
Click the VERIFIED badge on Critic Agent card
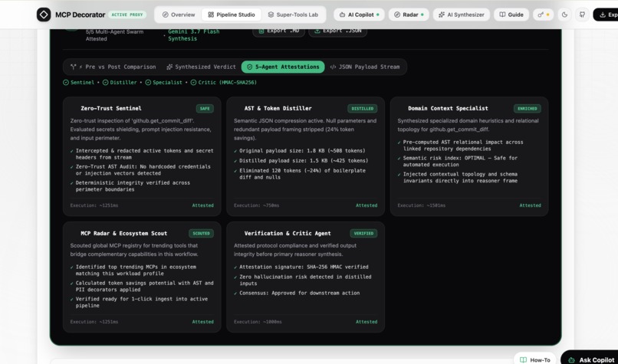coord(363,233)
